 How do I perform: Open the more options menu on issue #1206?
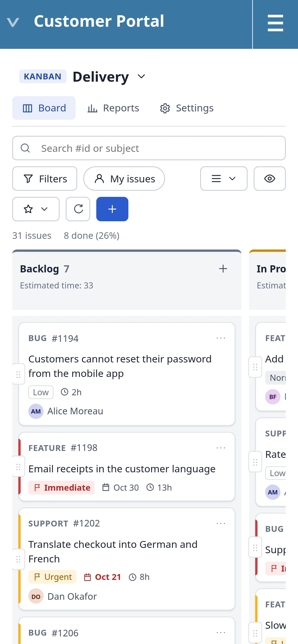[221, 633]
